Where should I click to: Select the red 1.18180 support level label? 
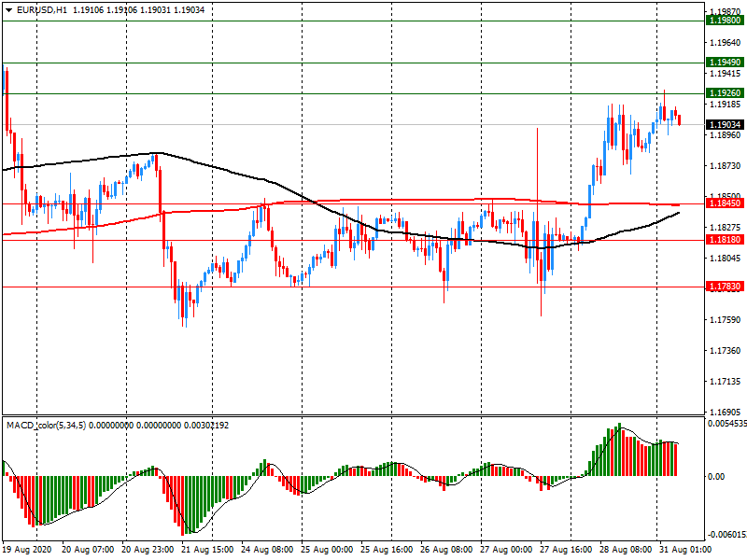click(x=725, y=240)
